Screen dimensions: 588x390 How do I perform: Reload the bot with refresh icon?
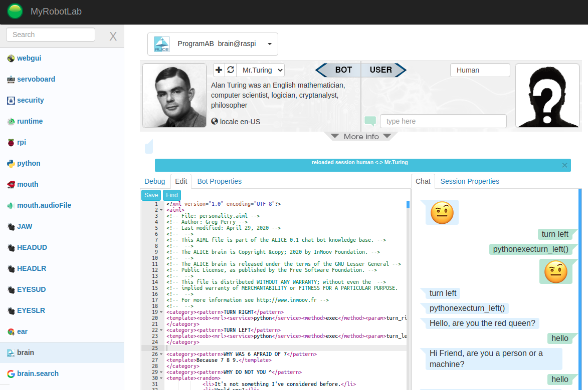pos(231,70)
